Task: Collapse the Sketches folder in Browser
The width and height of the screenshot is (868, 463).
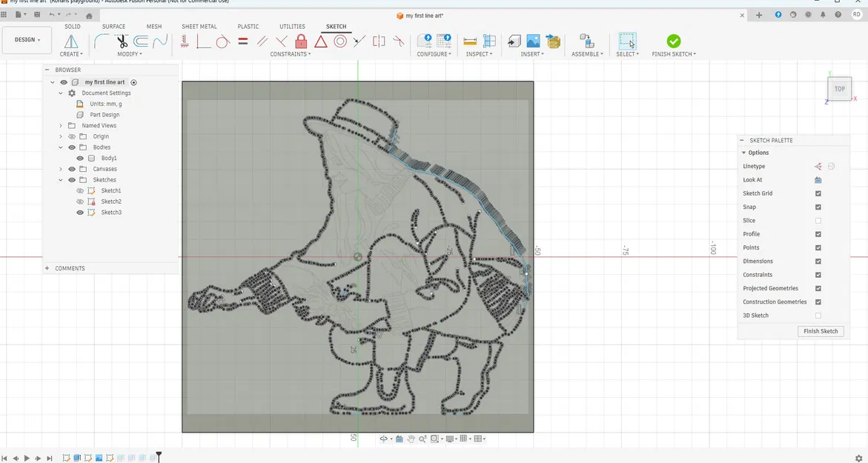Action: (61, 179)
